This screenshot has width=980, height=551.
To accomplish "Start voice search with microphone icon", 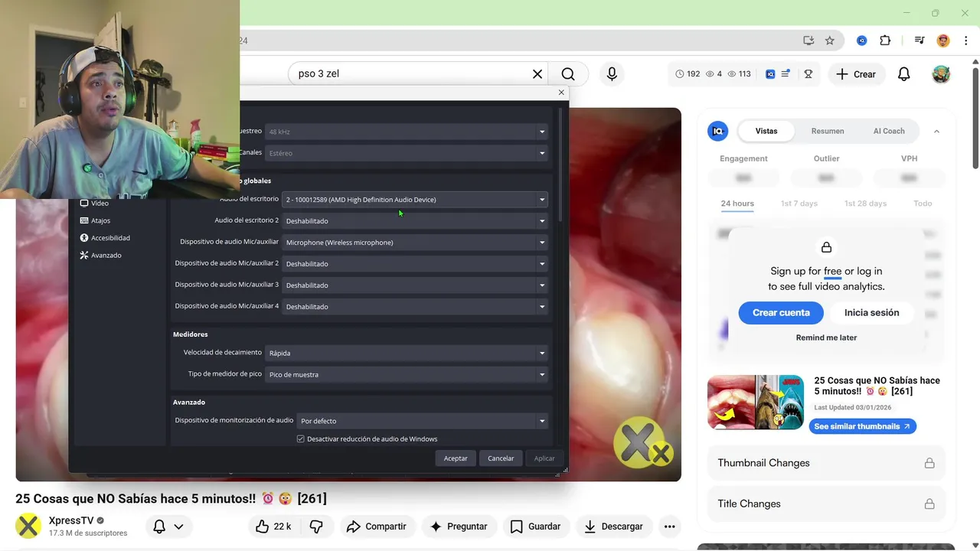I will click(x=612, y=74).
